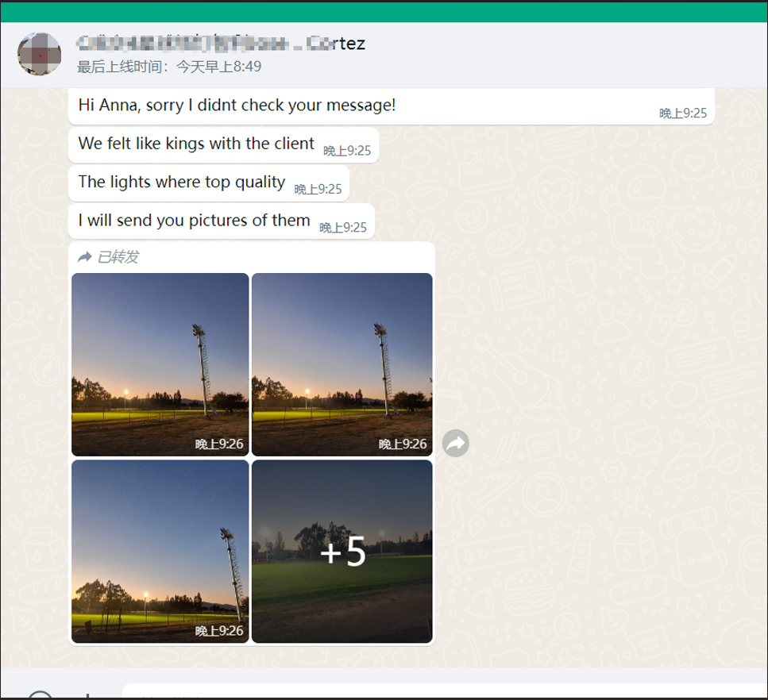The height and width of the screenshot is (700, 768).
Task: Click the "The lights where top quality" message
Action: tap(181, 182)
